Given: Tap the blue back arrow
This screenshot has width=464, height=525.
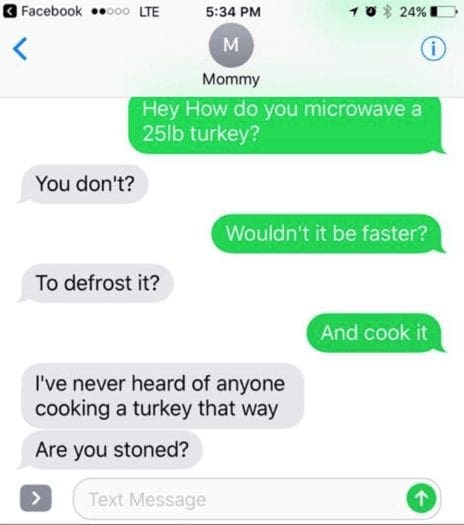Looking at the screenshot, I should click(x=20, y=49).
